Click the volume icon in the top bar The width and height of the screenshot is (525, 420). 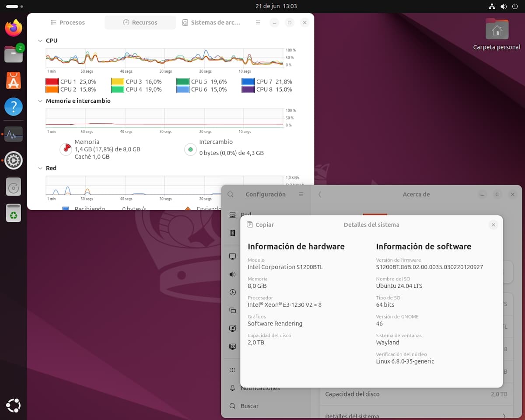503,6
